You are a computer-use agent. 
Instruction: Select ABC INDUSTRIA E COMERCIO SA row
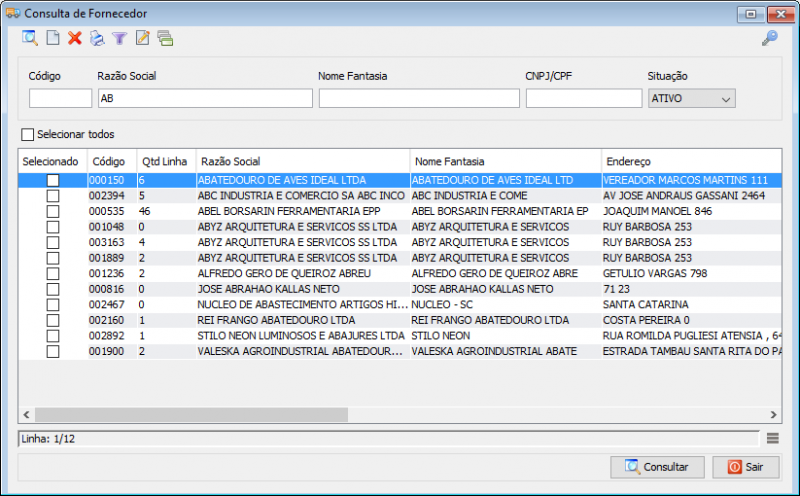399,196
